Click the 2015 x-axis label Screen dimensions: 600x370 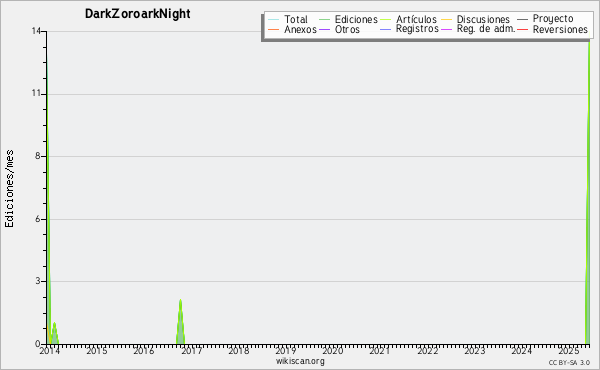coord(97,350)
